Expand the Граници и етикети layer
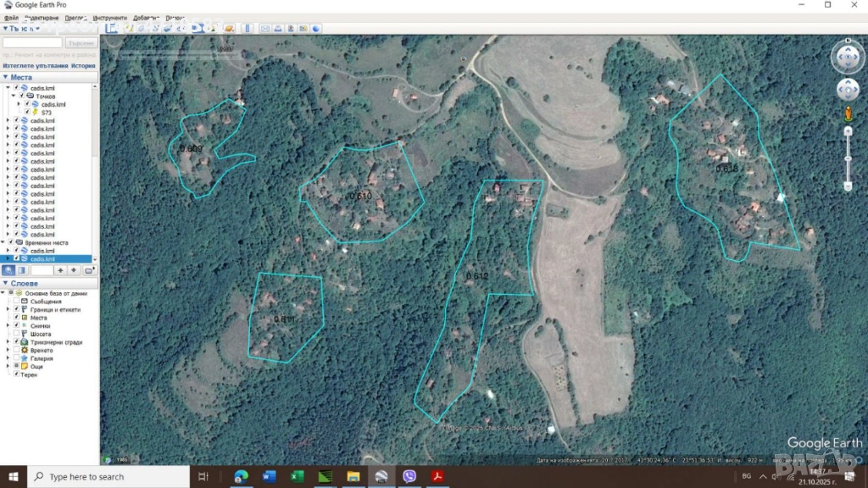 click(8, 310)
